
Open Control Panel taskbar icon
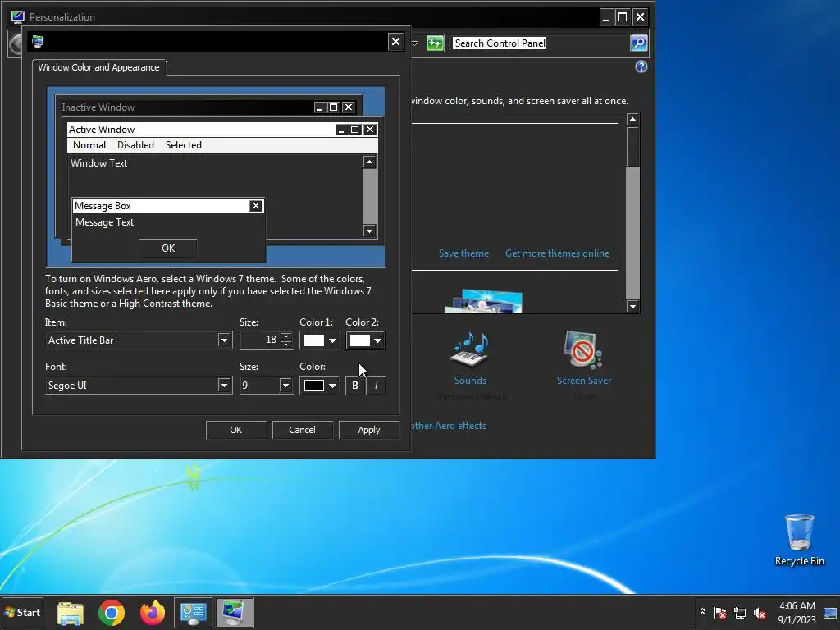coord(194,613)
